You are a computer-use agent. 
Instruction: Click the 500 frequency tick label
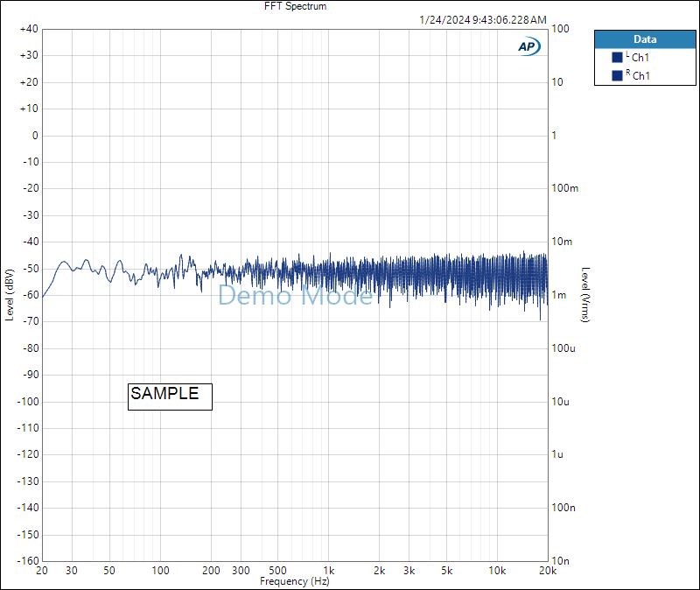click(277, 571)
